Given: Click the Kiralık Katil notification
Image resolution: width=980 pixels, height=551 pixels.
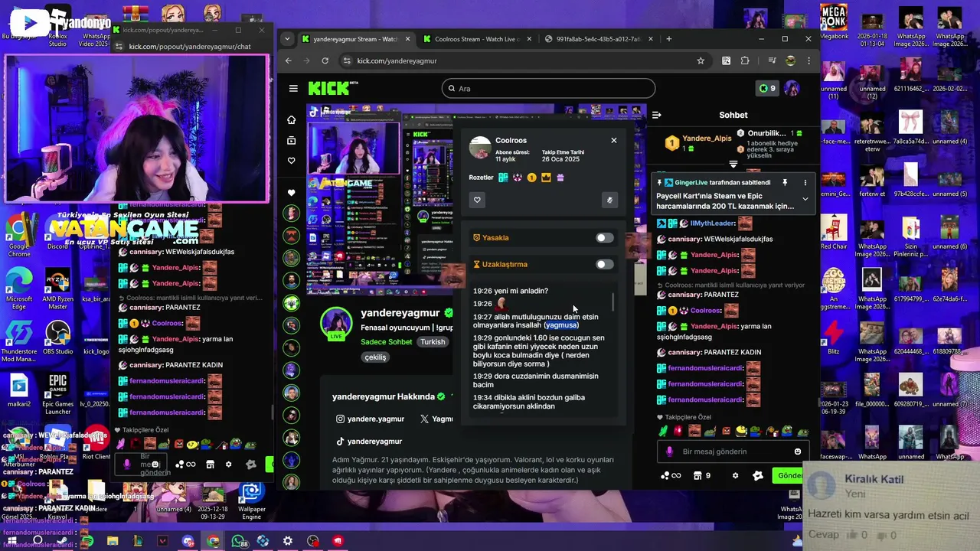Looking at the screenshot, I should point(892,506).
